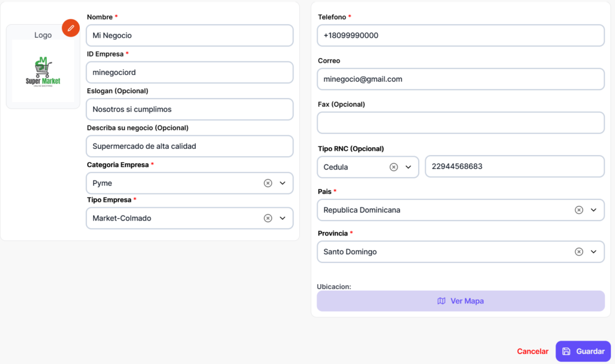Click the ID Empresa text field

tap(189, 72)
